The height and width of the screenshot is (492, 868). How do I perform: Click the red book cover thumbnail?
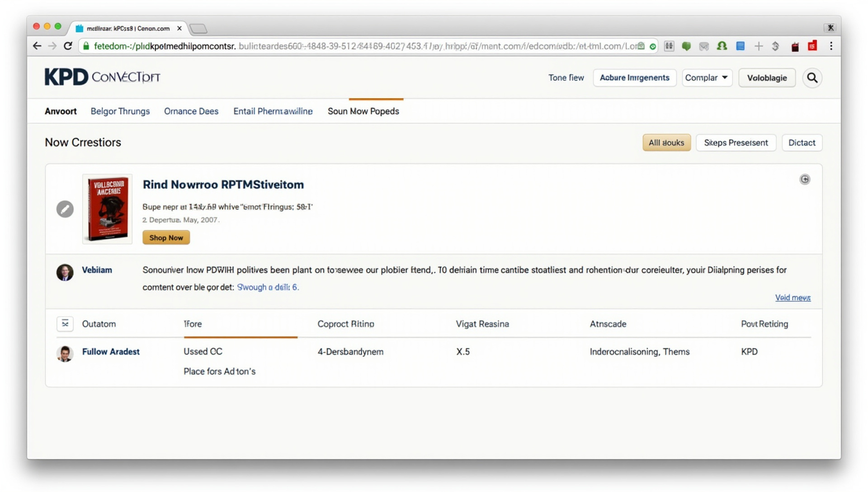pyautogui.click(x=108, y=209)
